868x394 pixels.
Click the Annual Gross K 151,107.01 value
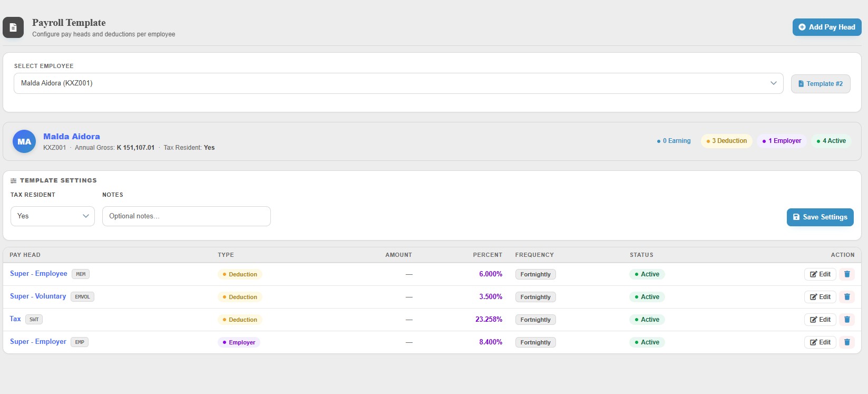point(135,148)
